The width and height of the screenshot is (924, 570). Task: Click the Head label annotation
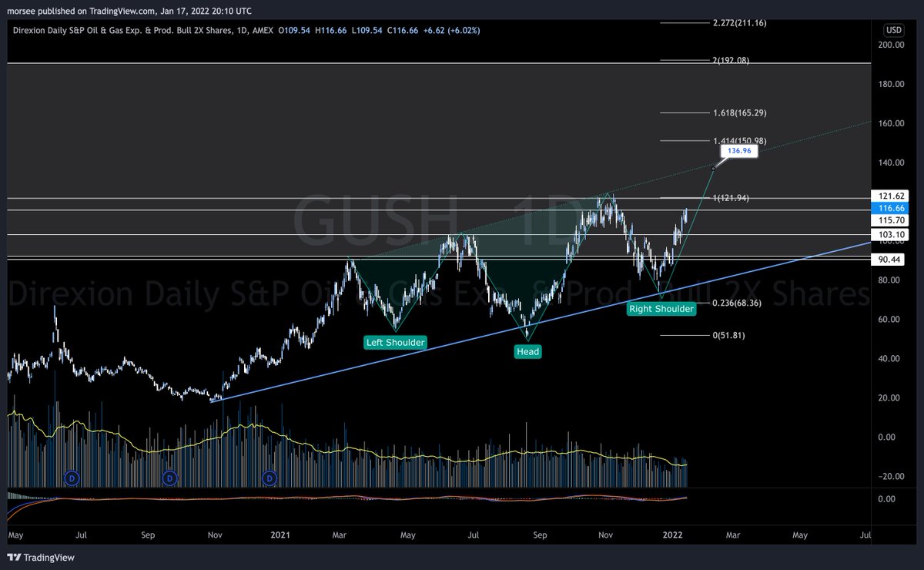[x=527, y=351]
